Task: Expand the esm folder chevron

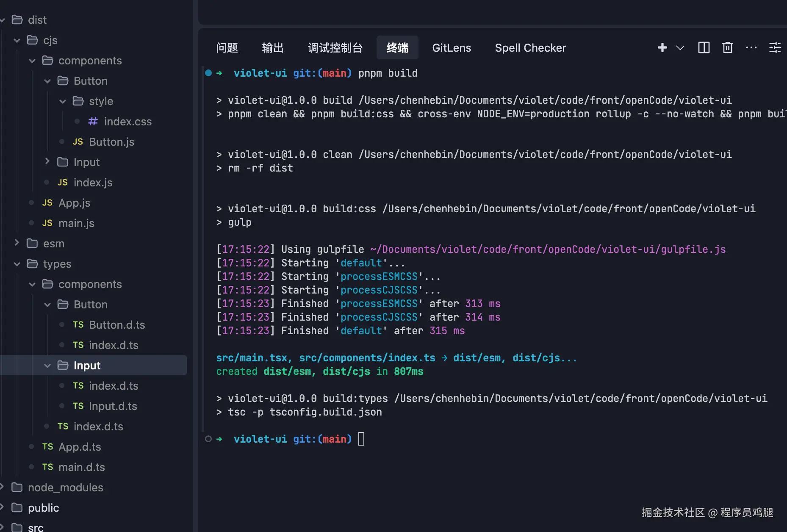Action: [x=17, y=243]
